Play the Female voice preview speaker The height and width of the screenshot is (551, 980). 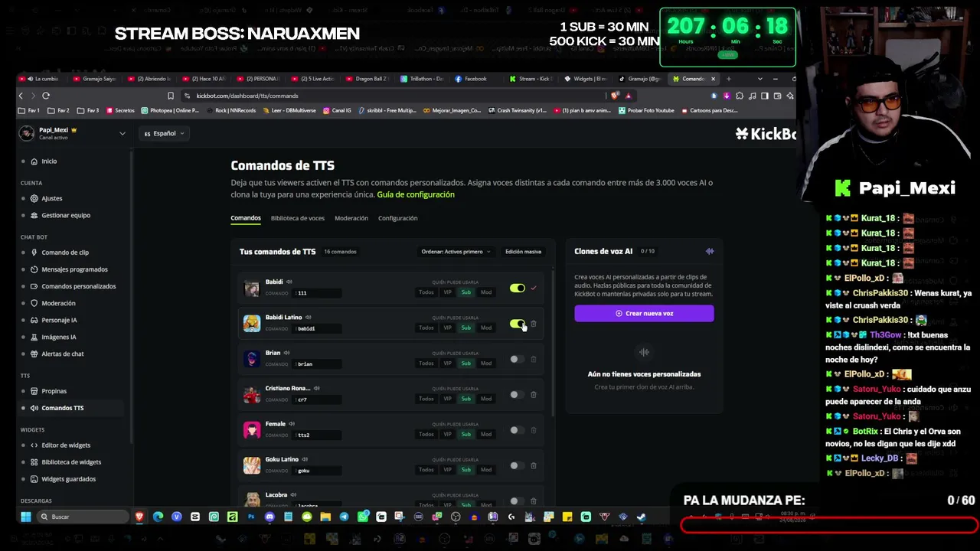pos(292,424)
